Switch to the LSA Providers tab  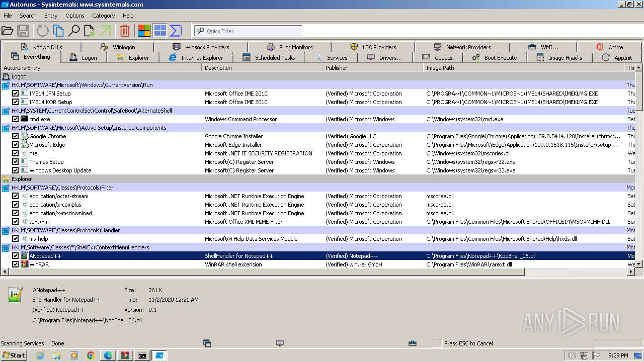pyautogui.click(x=373, y=47)
